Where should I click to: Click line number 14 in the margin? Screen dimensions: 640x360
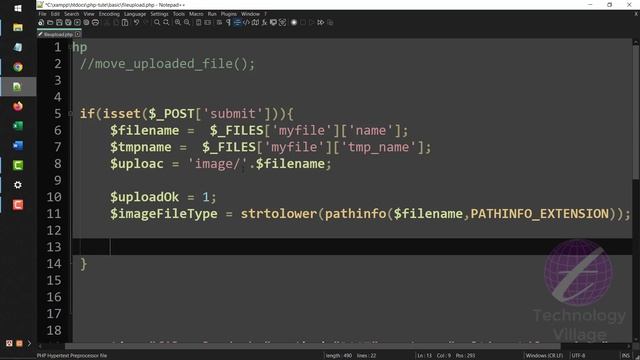tap(53, 264)
